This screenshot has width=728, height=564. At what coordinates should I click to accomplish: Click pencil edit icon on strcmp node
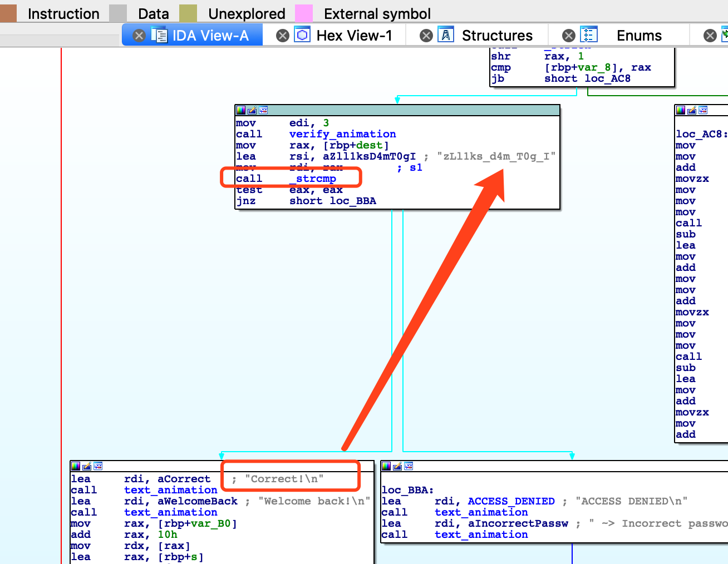point(252,110)
